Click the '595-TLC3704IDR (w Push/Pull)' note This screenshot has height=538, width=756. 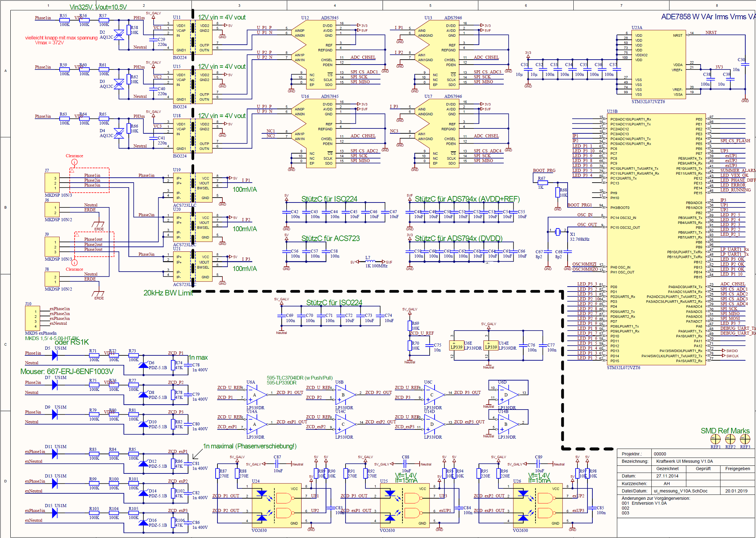(x=300, y=378)
